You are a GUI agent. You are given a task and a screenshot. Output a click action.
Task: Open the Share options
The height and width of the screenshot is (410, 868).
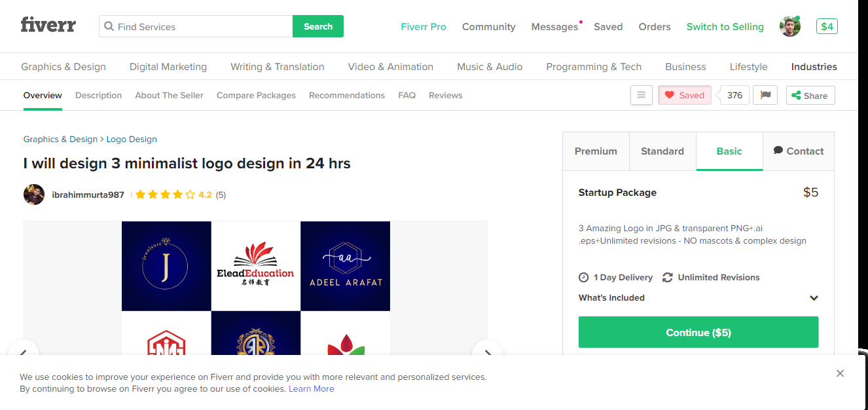point(810,95)
